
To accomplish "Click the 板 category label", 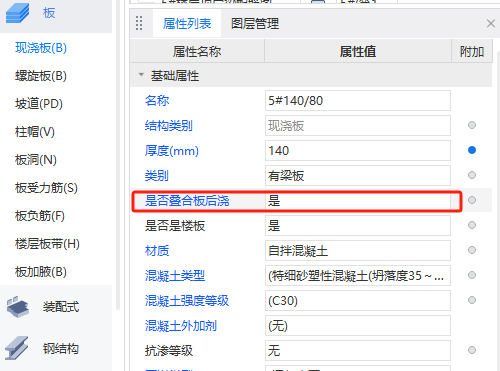I will coord(49,13).
